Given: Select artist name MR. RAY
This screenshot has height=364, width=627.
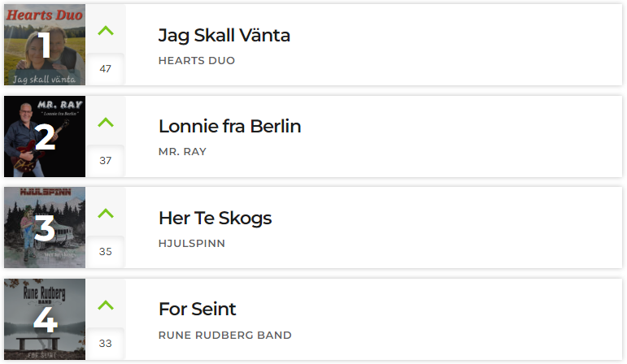Looking at the screenshot, I should pos(182,152).
